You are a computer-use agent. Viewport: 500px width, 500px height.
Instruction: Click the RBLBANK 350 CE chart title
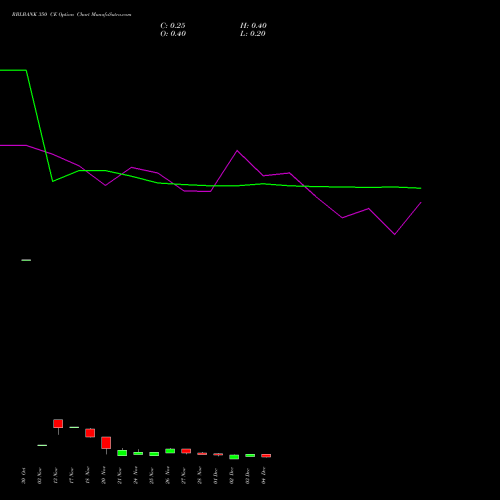(71, 15)
